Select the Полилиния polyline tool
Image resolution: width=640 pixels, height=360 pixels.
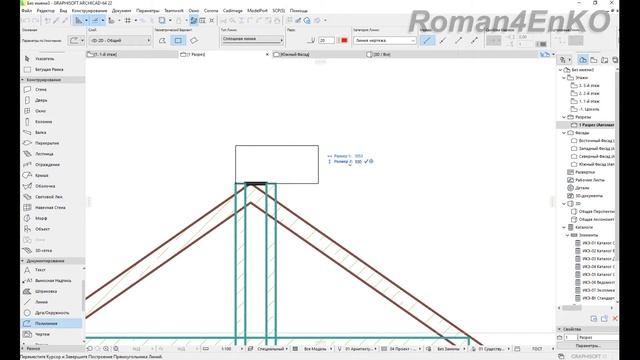(52, 323)
